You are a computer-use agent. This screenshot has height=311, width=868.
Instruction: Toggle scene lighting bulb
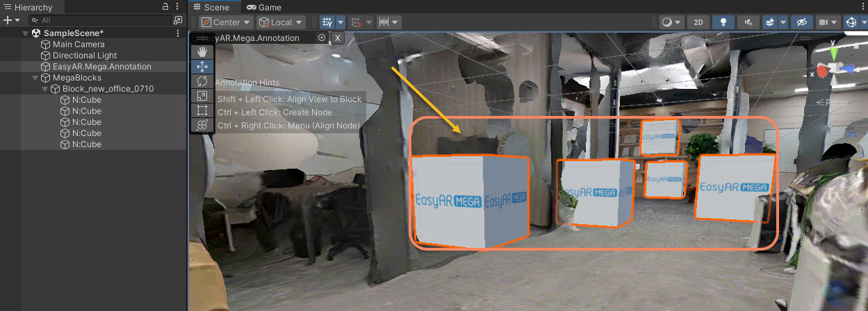coord(723,22)
